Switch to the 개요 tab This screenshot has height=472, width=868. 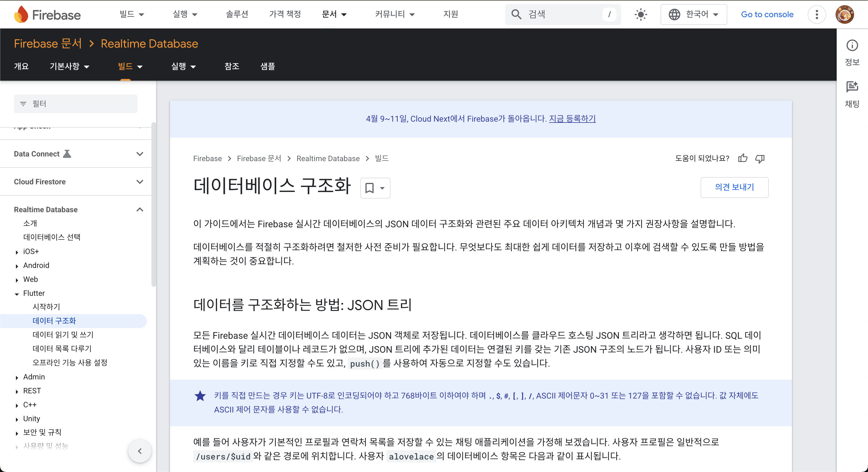[x=21, y=66]
